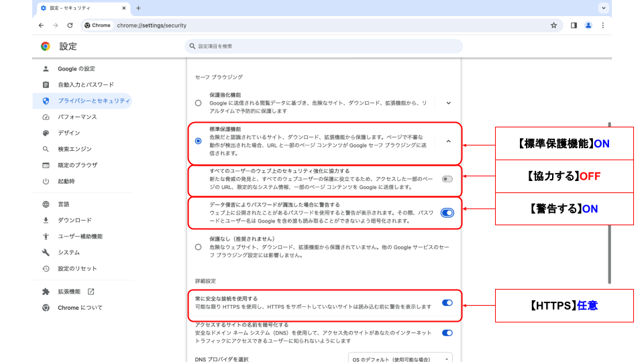644x362 pixels.
Task: Collapse 標準保護機能 details chevron
Action: 448,141
